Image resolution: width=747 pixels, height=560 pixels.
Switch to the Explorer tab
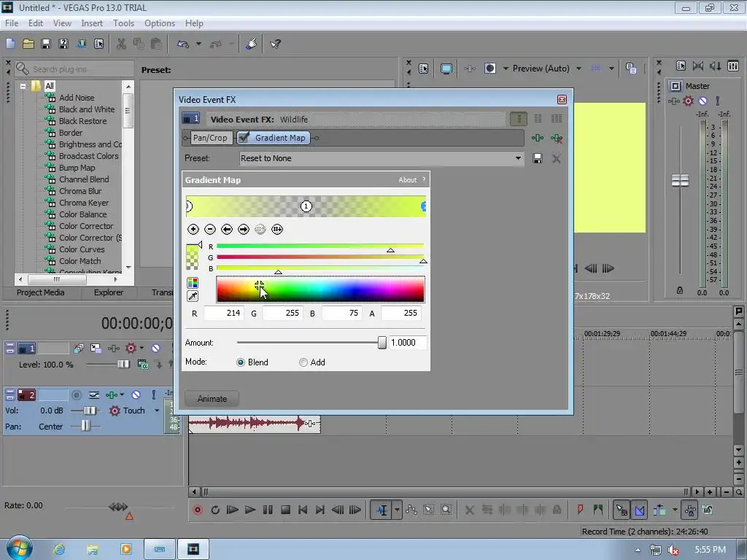coord(108,292)
